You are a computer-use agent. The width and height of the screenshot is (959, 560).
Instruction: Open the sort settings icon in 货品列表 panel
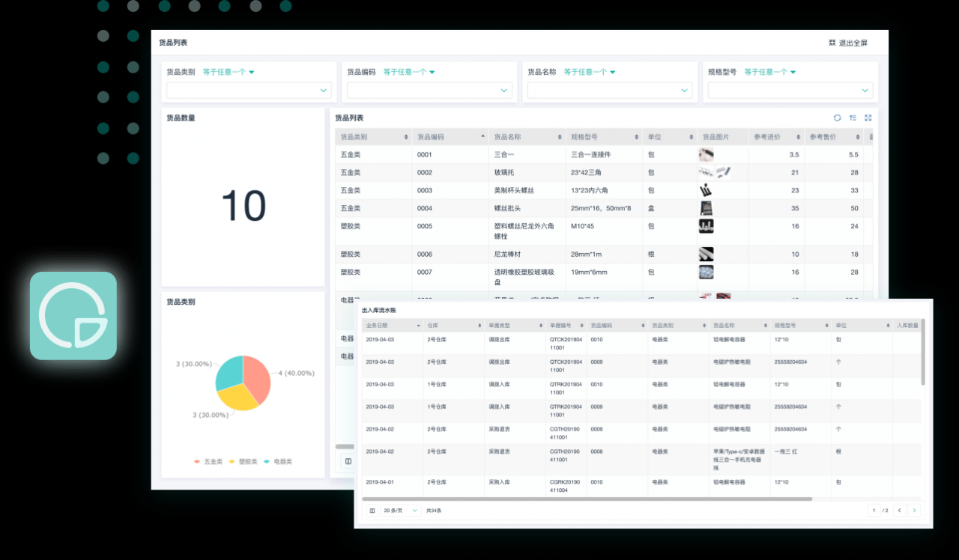tap(853, 118)
